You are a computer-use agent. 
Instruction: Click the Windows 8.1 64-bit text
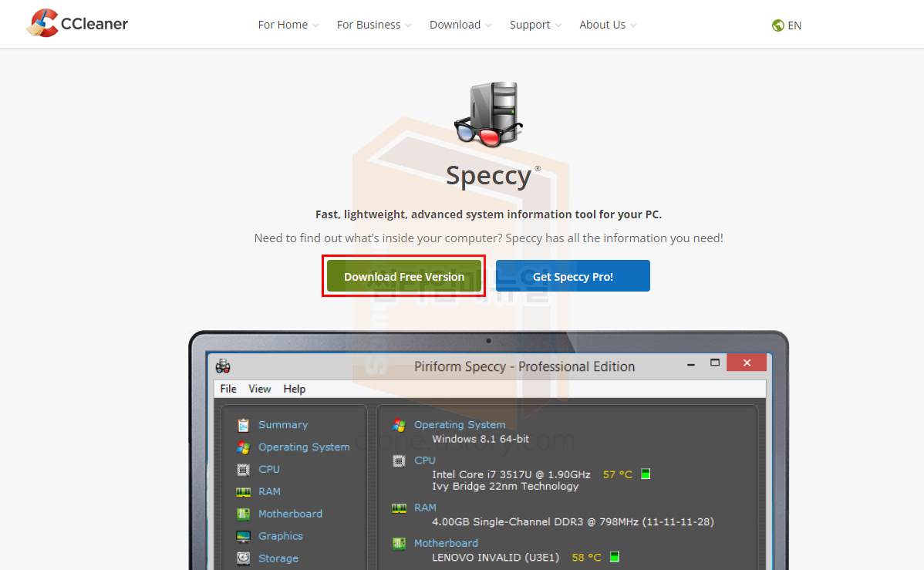coord(481,439)
